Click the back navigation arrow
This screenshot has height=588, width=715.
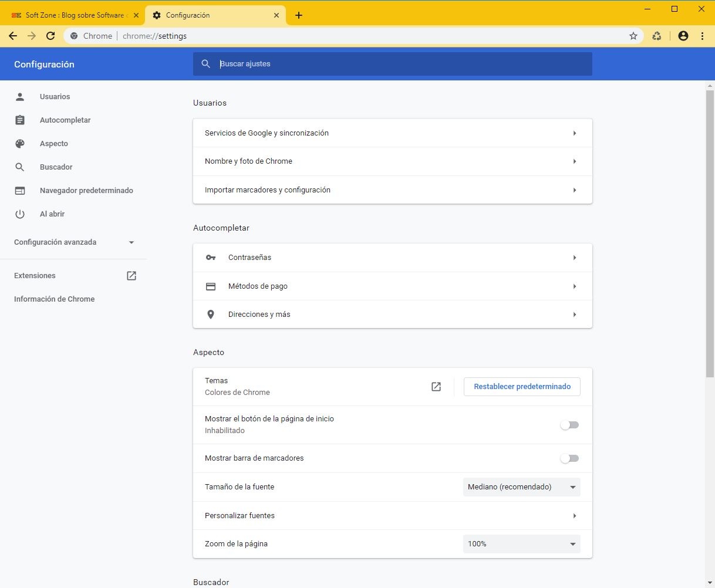pos(13,36)
